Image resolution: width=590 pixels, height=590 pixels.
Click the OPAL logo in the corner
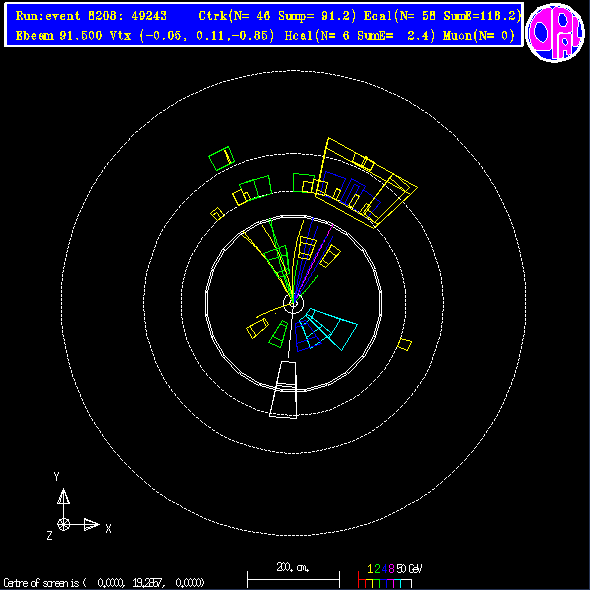coord(555,33)
